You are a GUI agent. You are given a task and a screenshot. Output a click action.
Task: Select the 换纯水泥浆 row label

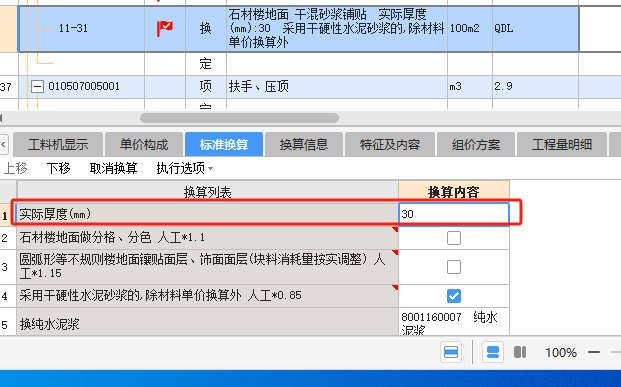pyautogui.click(x=208, y=322)
